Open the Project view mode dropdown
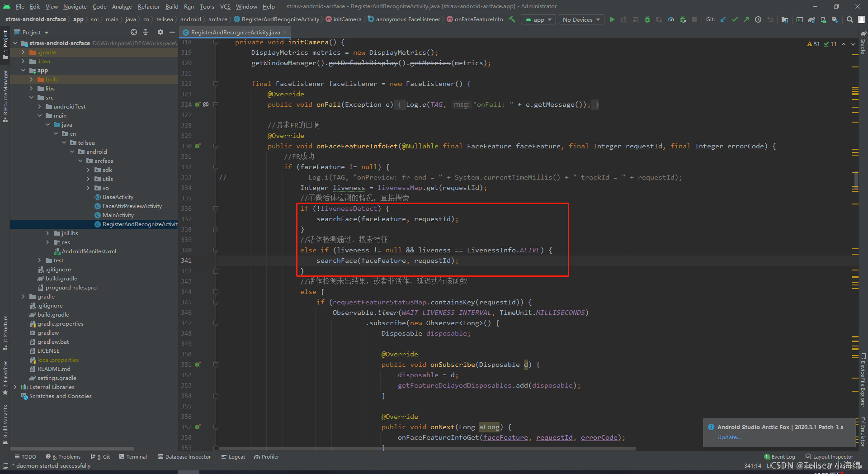 pyautogui.click(x=32, y=32)
